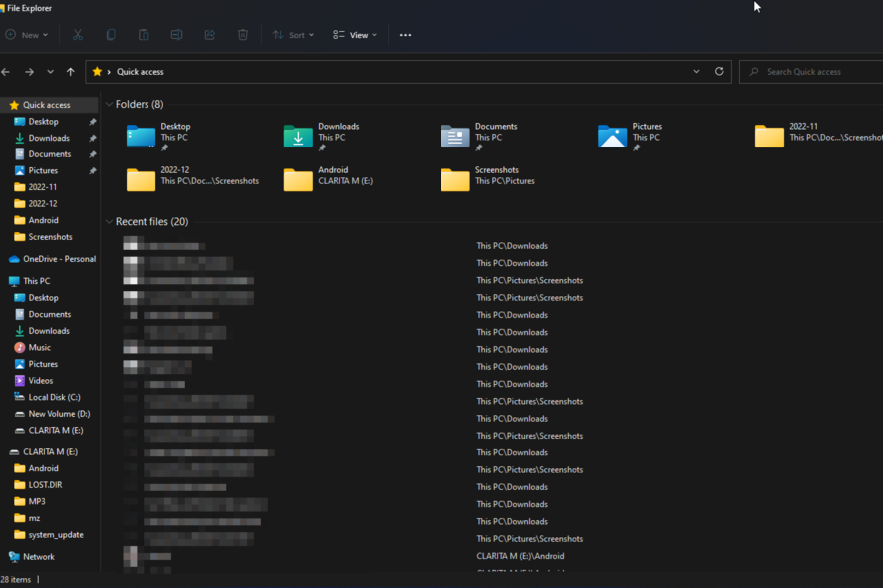The image size is (883, 588).
Task: Open the View dropdown
Action: pyautogui.click(x=355, y=34)
